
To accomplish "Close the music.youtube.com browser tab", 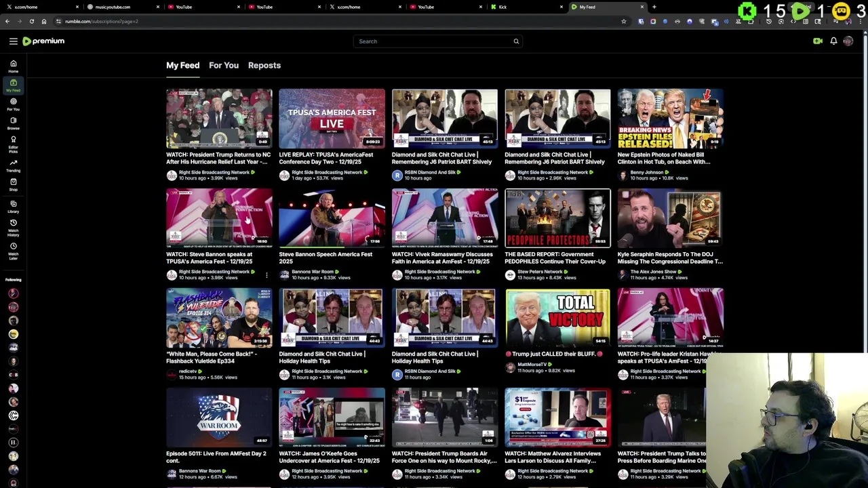I will click(x=157, y=7).
